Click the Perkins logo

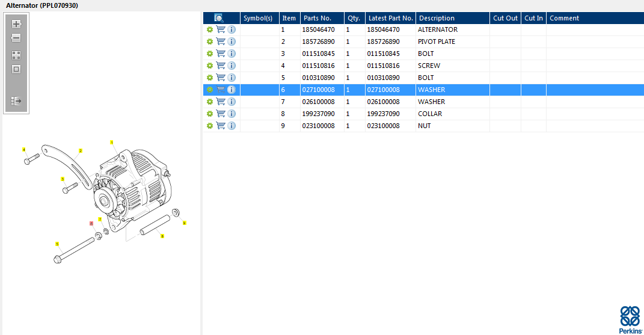[630, 319]
